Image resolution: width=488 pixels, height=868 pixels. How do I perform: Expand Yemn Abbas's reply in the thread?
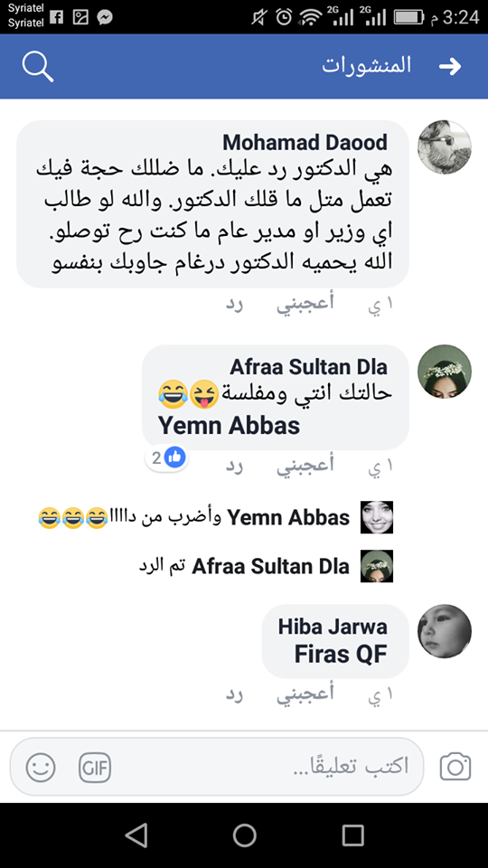[x=215, y=517]
